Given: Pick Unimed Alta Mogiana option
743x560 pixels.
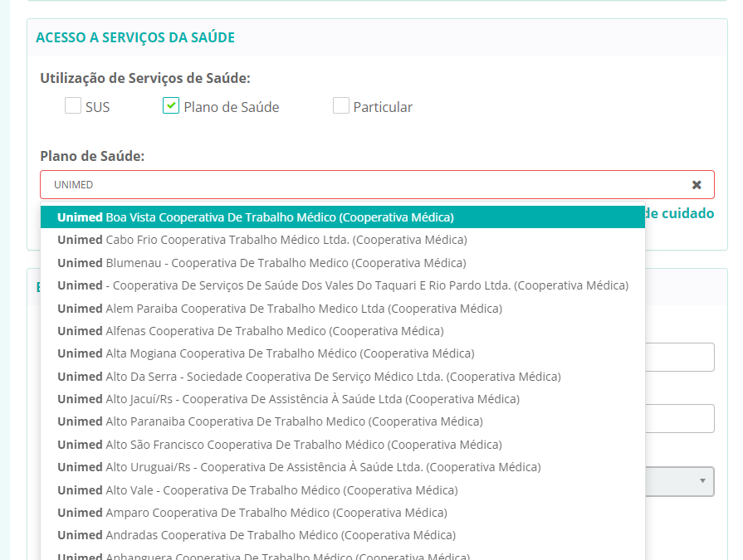Looking at the screenshot, I should click(x=266, y=353).
